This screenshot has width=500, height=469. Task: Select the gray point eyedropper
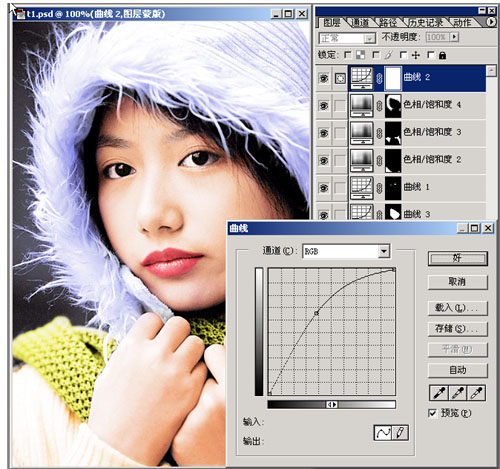(457, 393)
